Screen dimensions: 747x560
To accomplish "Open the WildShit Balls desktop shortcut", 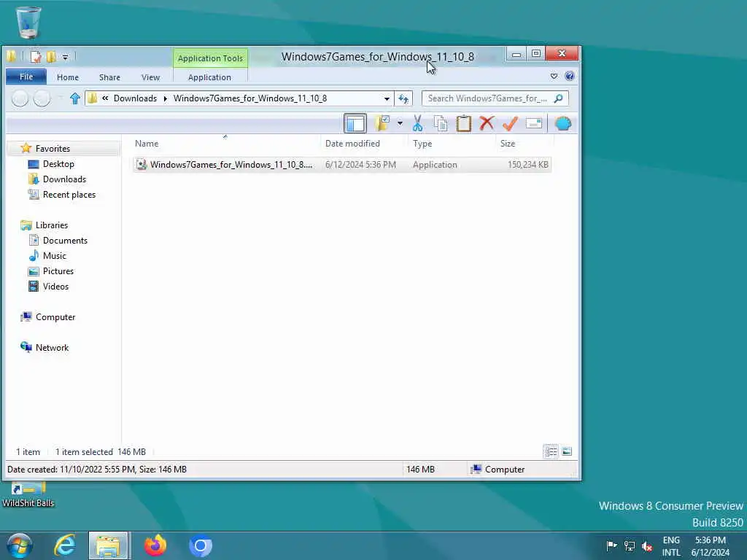I will 28,495.
